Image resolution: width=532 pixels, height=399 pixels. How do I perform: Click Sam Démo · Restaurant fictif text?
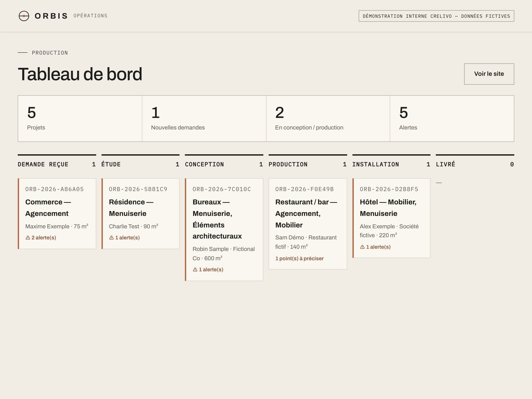[306, 242]
